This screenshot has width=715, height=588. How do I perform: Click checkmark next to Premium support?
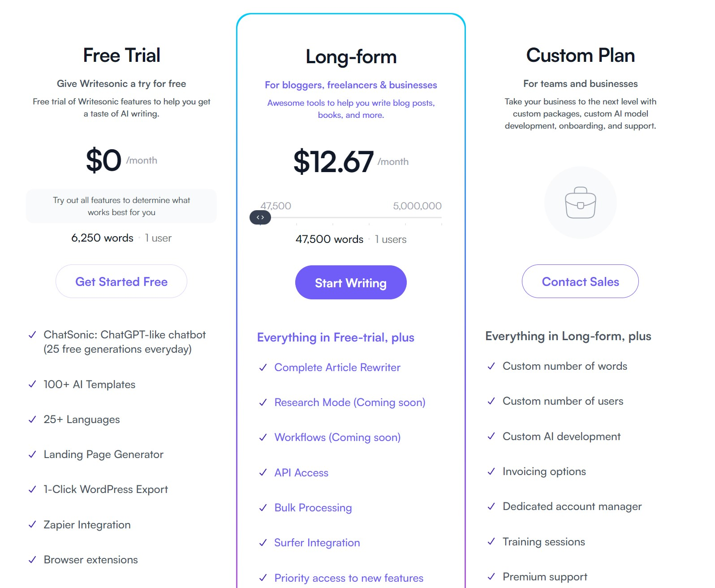coord(491,577)
